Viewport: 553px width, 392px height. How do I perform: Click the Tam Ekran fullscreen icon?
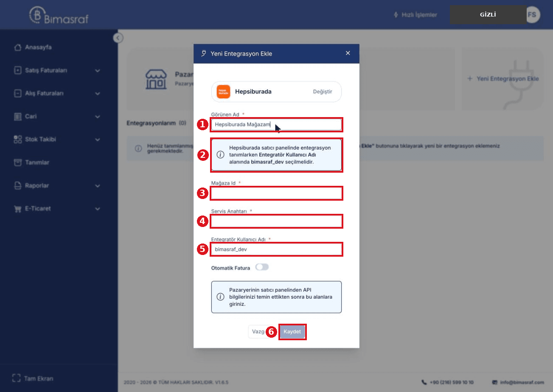click(17, 378)
